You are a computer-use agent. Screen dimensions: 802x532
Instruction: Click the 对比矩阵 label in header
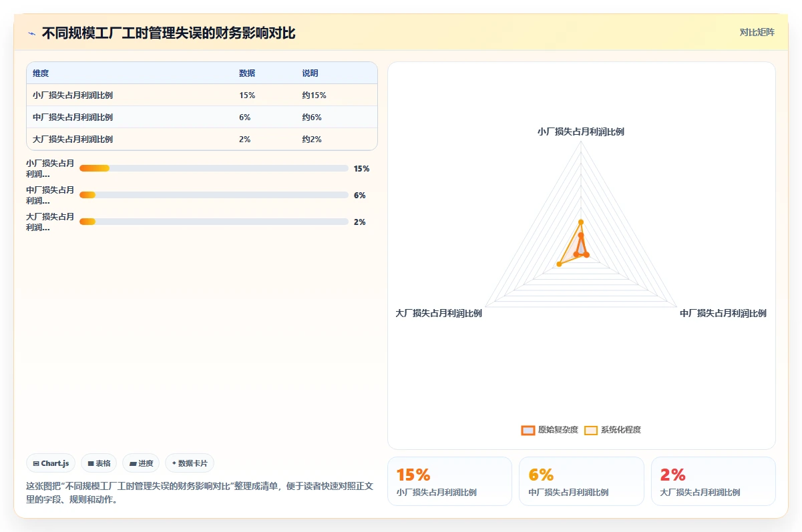(757, 33)
